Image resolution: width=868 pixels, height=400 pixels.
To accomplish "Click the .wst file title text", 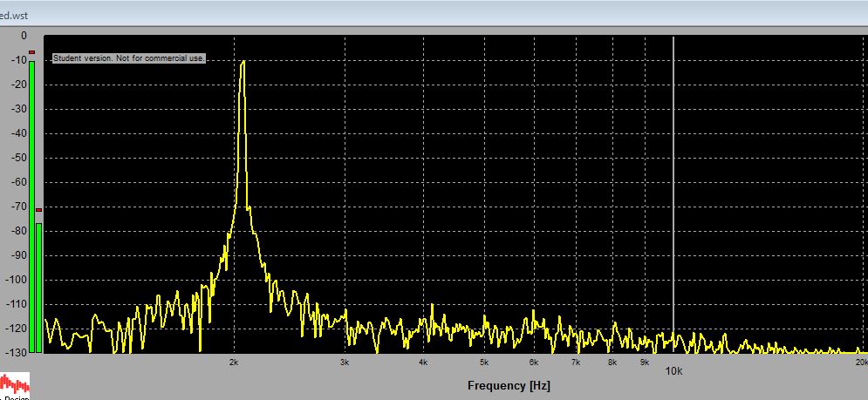I will (14, 16).
